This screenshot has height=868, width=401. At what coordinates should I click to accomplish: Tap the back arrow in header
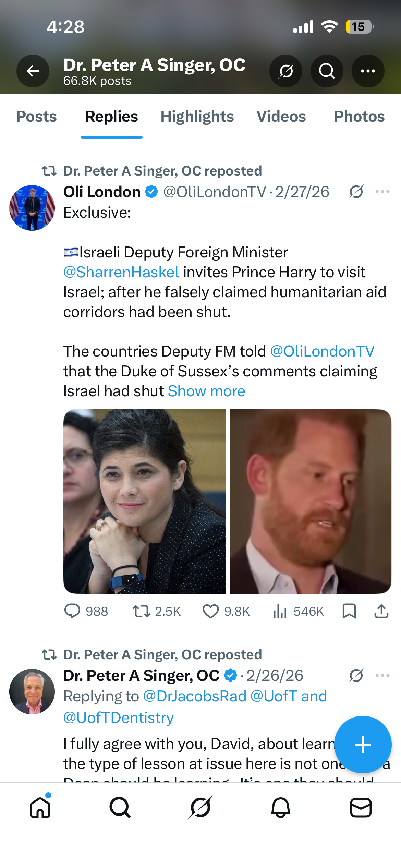pos(33,71)
